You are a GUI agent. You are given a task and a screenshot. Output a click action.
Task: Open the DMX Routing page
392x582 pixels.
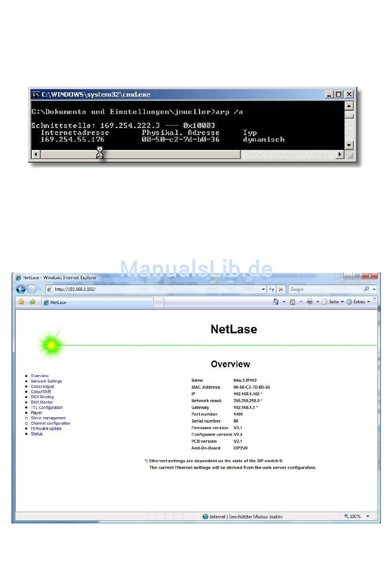click(42, 397)
